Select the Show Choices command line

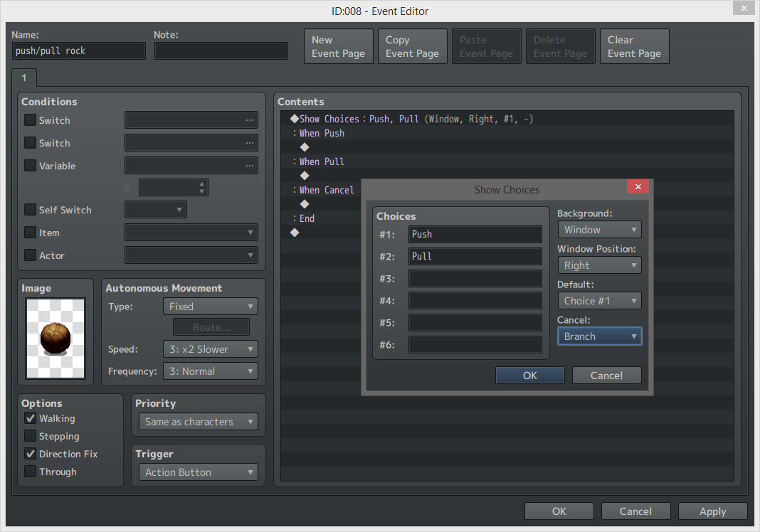pos(413,119)
